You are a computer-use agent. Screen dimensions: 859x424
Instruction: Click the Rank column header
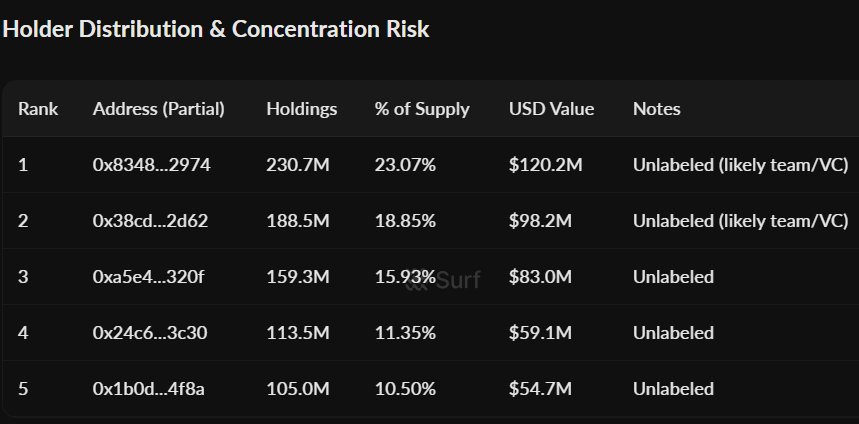pyautogui.click(x=38, y=109)
